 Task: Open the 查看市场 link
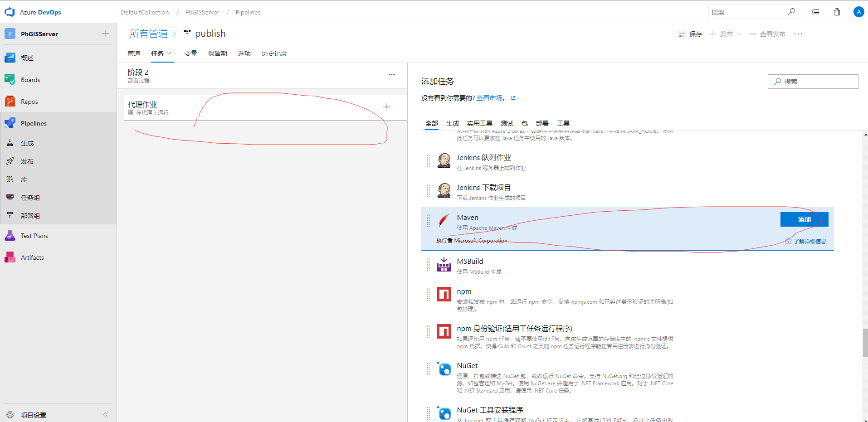[x=489, y=98]
